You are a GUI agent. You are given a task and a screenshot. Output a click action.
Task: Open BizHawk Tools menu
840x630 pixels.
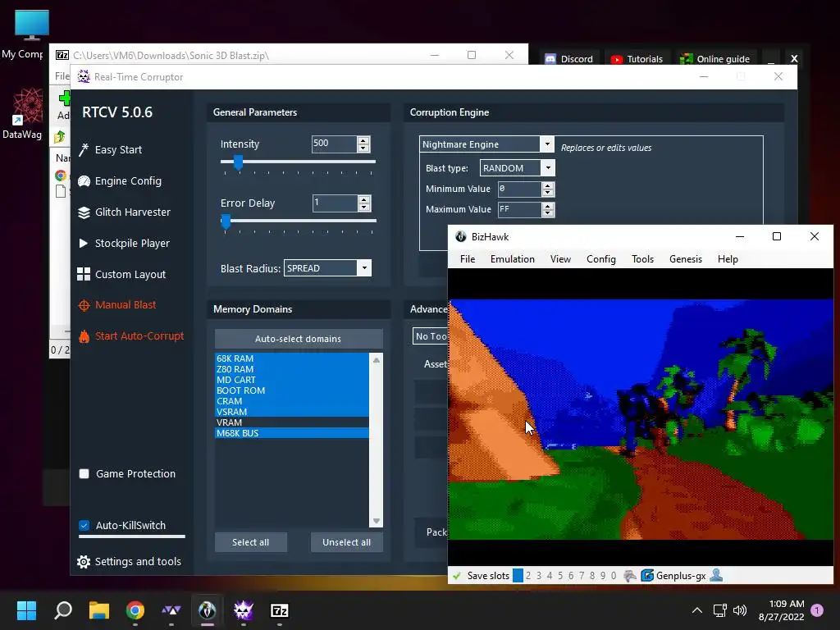click(x=642, y=259)
